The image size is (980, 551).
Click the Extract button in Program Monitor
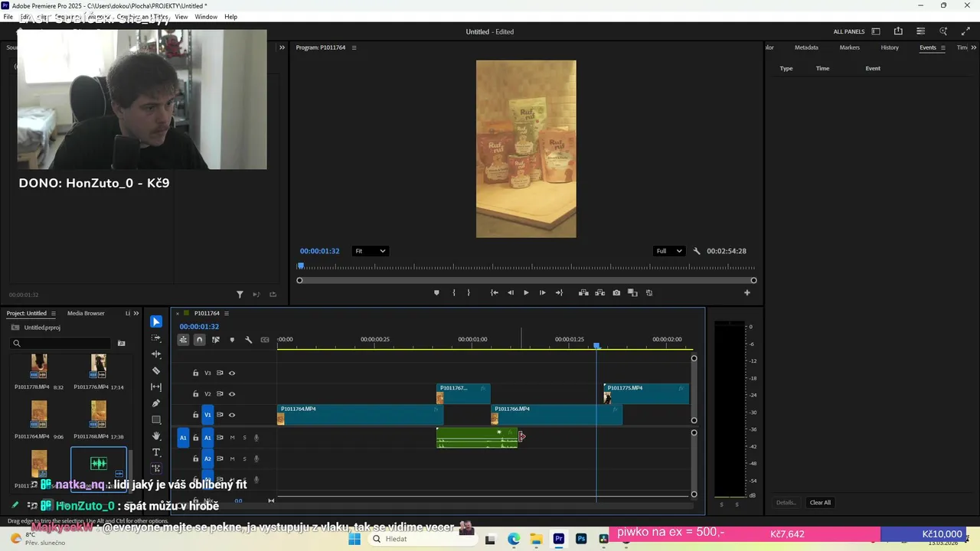click(x=599, y=292)
